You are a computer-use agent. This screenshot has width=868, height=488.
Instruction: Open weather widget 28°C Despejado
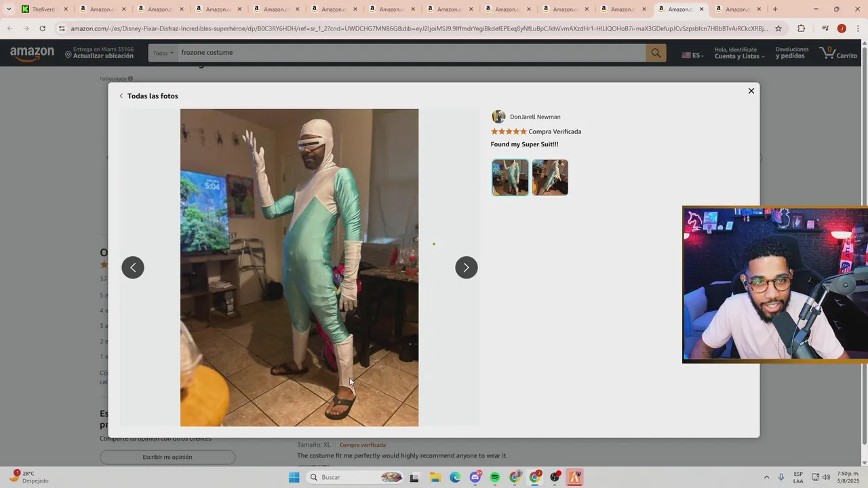[28, 477]
